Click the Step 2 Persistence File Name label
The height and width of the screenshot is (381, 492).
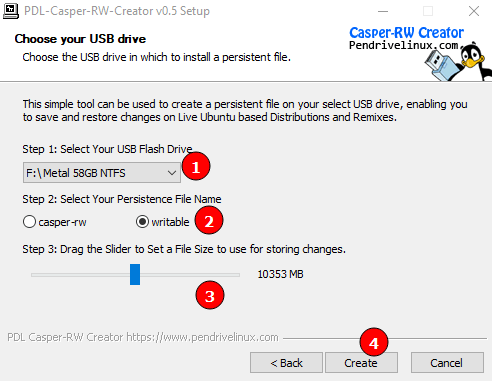click(x=122, y=199)
